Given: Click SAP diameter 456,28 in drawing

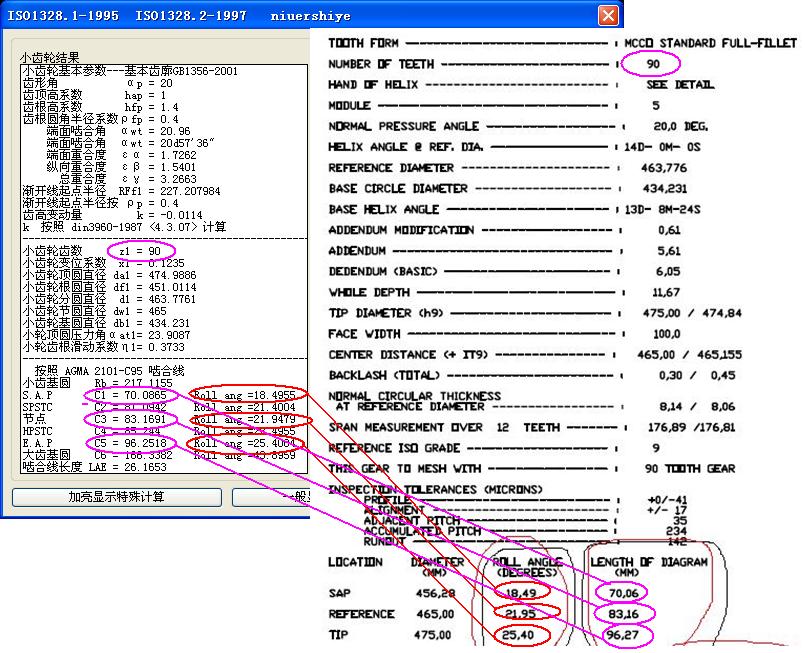Looking at the screenshot, I should tap(435, 593).
